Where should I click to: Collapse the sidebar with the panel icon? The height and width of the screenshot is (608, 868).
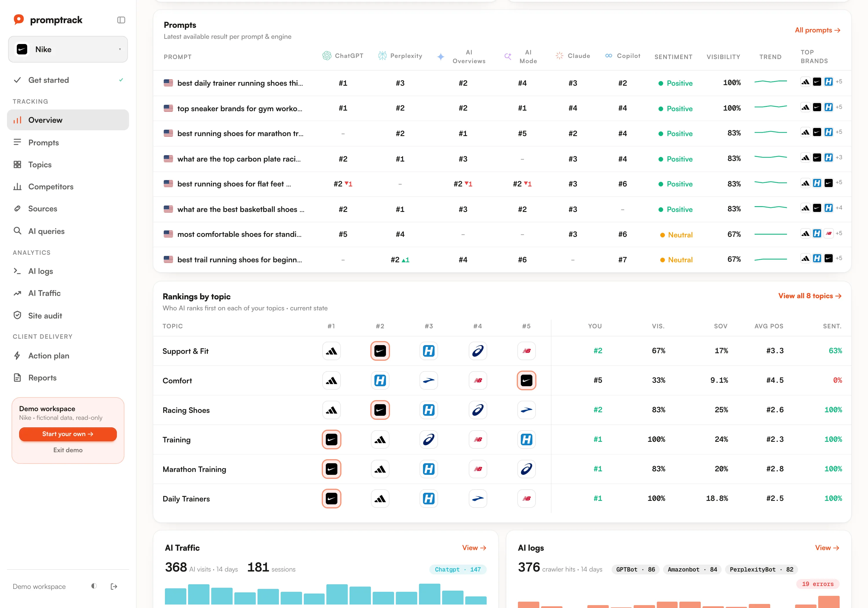[121, 20]
